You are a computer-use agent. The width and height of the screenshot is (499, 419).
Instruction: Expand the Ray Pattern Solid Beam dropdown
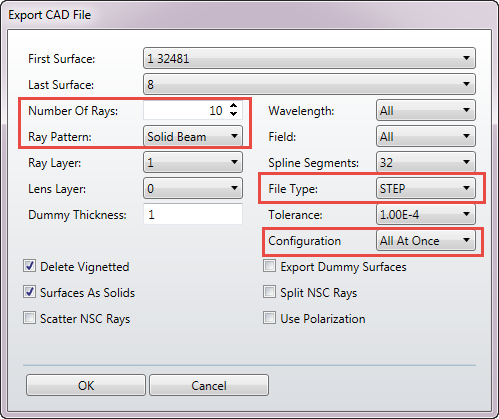tap(193, 136)
